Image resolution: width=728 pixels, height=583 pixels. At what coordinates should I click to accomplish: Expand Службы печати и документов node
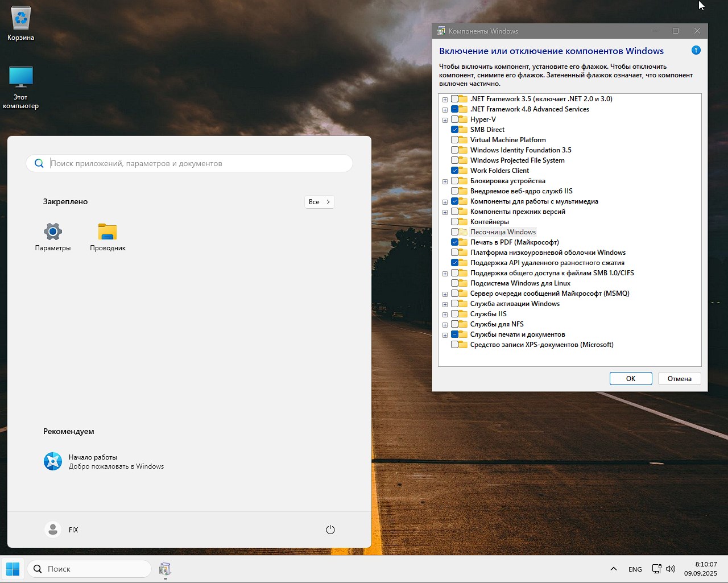click(x=445, y=335)
